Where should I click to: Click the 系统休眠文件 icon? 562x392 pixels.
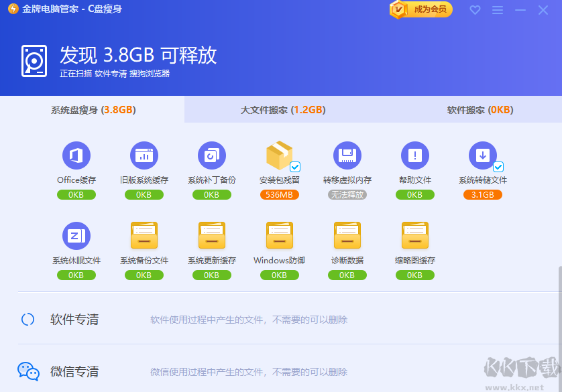coord(76,236)
